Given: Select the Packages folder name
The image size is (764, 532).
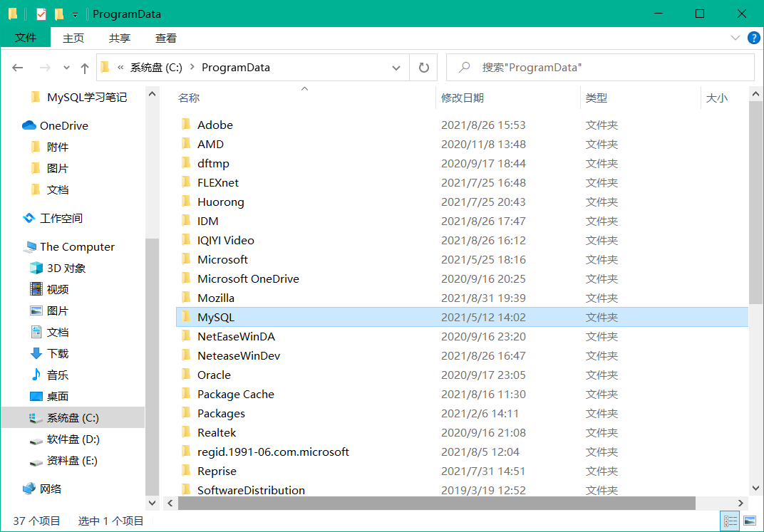Looking at the screenshot, I should pyautogui.click(x=221, y=413).
